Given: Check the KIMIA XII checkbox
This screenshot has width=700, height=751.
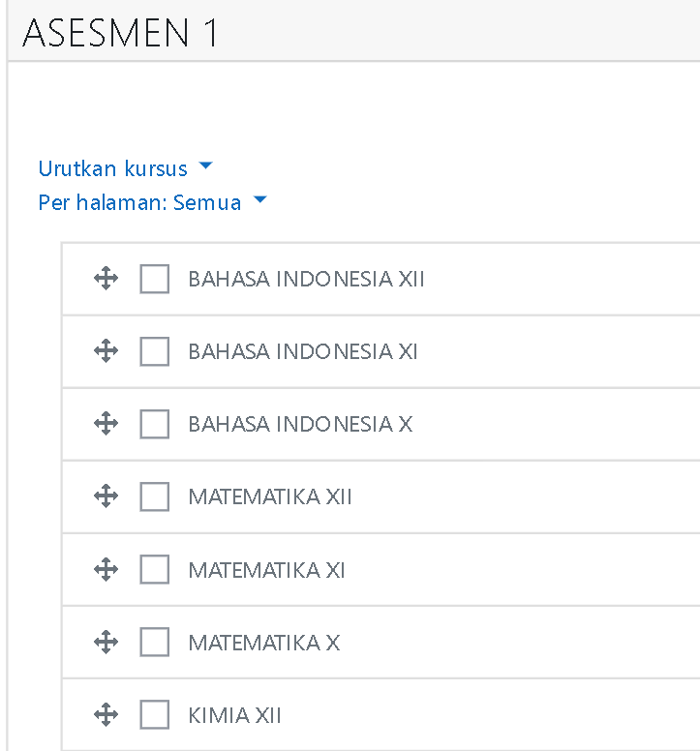Looking at the screenshot, I should [x=155, y=715].
